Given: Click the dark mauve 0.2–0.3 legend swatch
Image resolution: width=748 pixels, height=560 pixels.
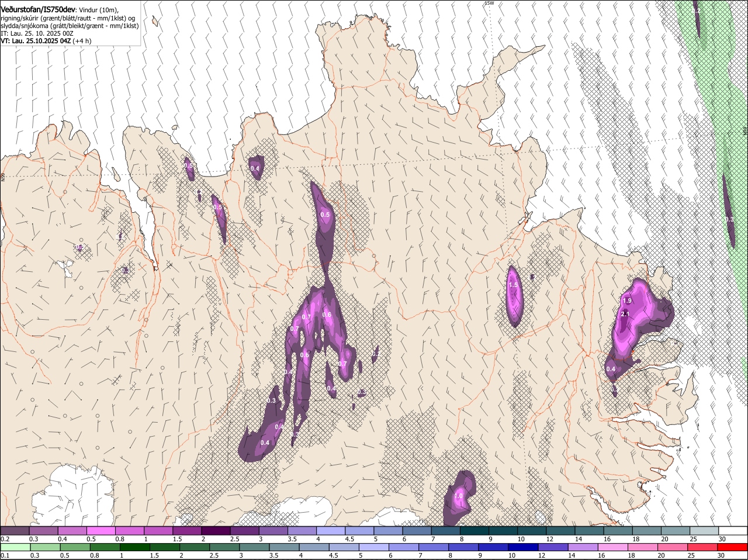Looking at the screenshot, I should coord(15,530).
